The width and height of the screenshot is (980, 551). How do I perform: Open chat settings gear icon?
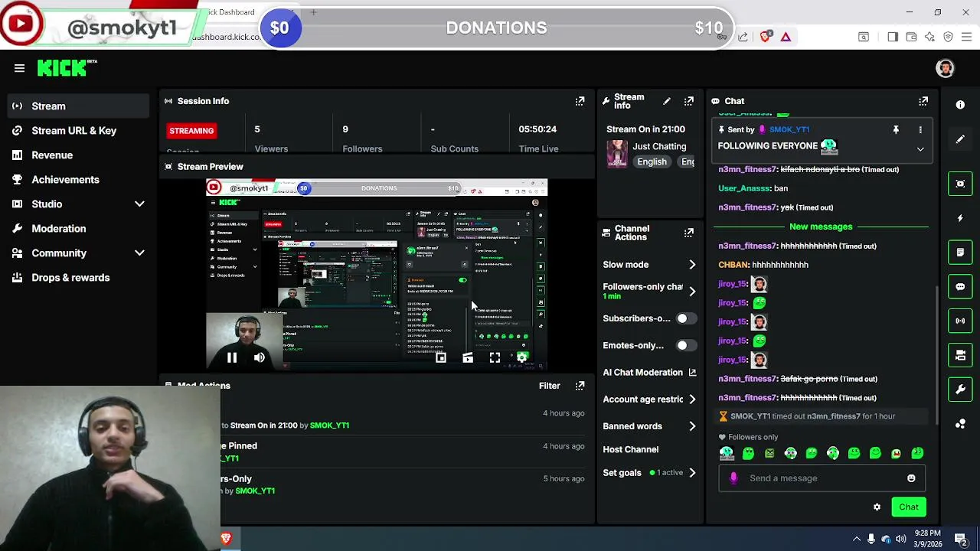pyautogui.click(x=877, y=507)
